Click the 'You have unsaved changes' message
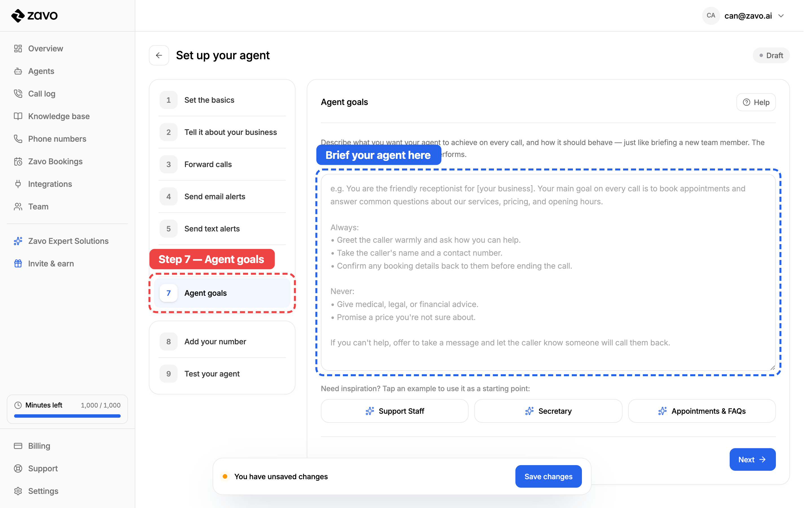The image size is (812, 508). (x=281, y=476)
